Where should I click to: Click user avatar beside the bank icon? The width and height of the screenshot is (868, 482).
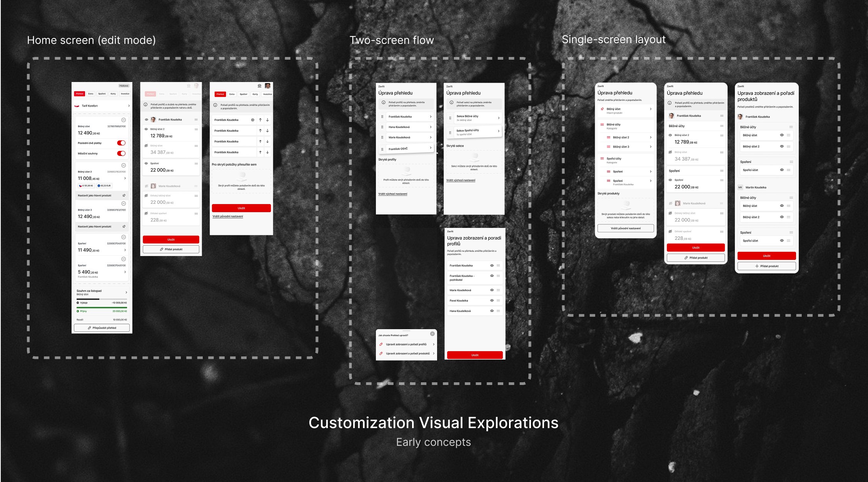pyautogui.click(x=268, y=86)
